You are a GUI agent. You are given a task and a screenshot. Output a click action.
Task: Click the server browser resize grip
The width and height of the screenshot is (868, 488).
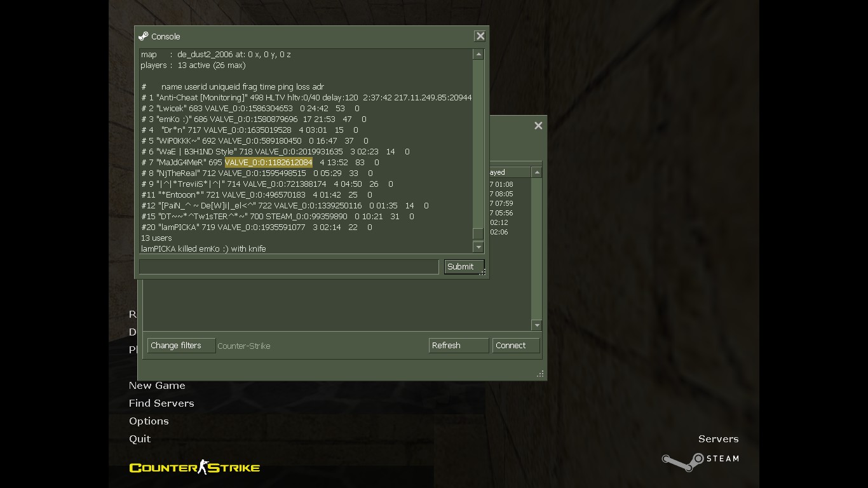(x=540, y=374)
